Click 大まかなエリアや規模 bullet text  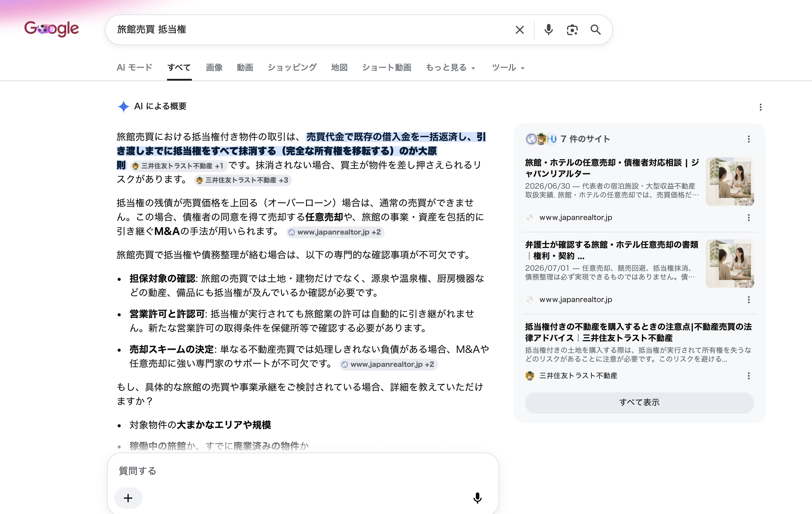pyautogui.click(x=223, y=425)
